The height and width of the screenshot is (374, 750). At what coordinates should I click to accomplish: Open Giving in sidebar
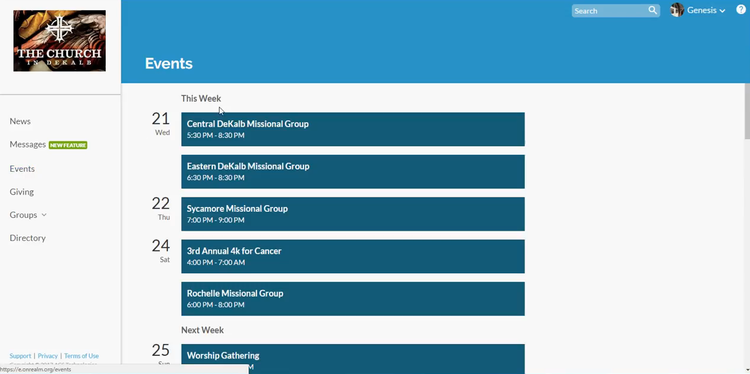point(22,192)
